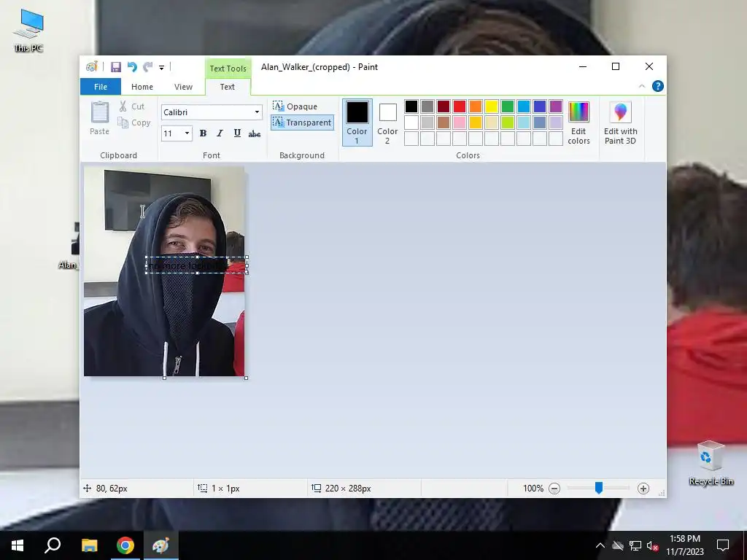Open the notification center icon
Image resolution: width=747 pixels, height=560 pixels.
click(x=723, y=545)
